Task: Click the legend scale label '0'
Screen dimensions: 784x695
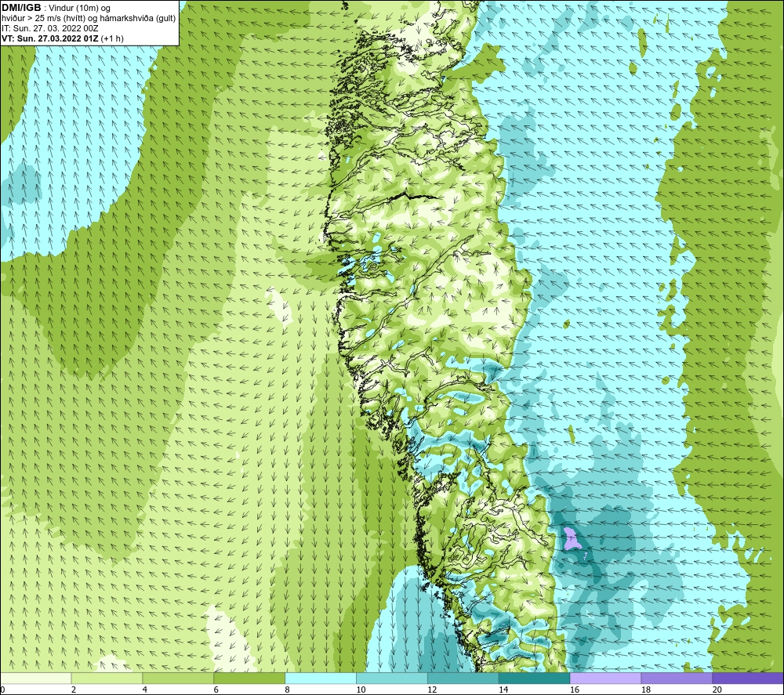Action: tap(2, 690)
